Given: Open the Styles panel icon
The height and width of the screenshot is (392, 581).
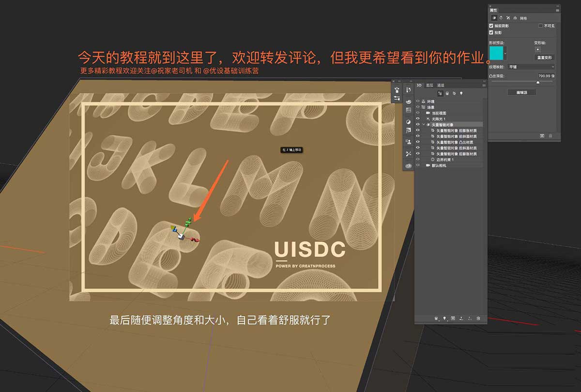Looking at the screenshot, I should (x=408, y=130).
